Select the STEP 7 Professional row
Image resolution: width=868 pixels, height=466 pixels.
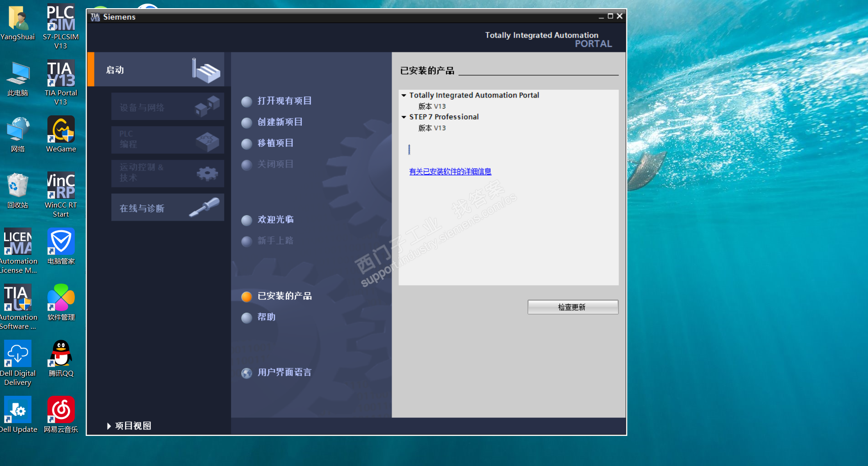click(x=444, y=117)
